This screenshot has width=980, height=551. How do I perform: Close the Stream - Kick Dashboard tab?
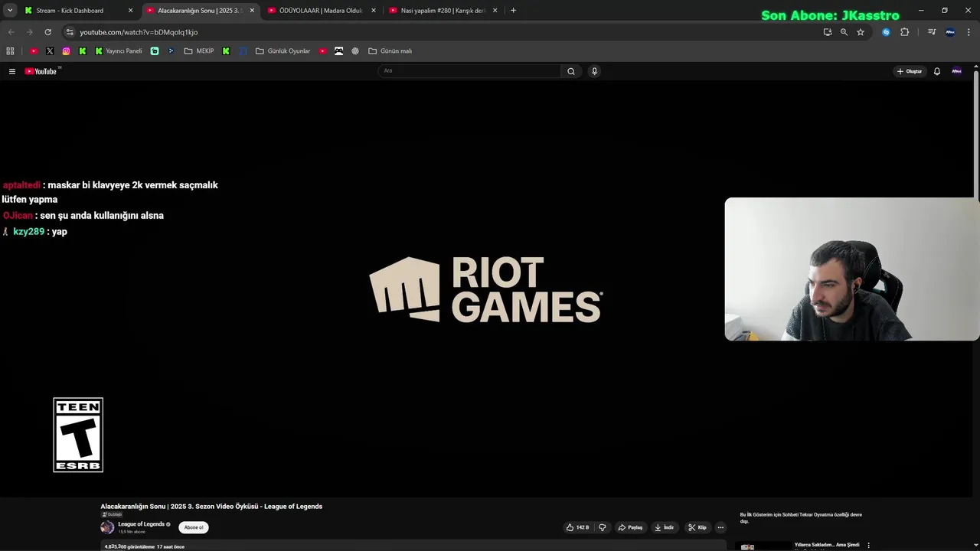(x=130, y=11)
